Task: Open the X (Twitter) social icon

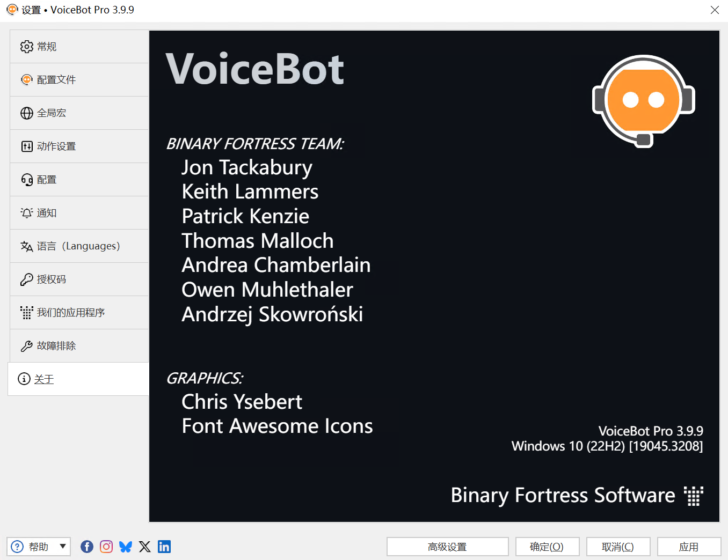Action: [145, 547]
